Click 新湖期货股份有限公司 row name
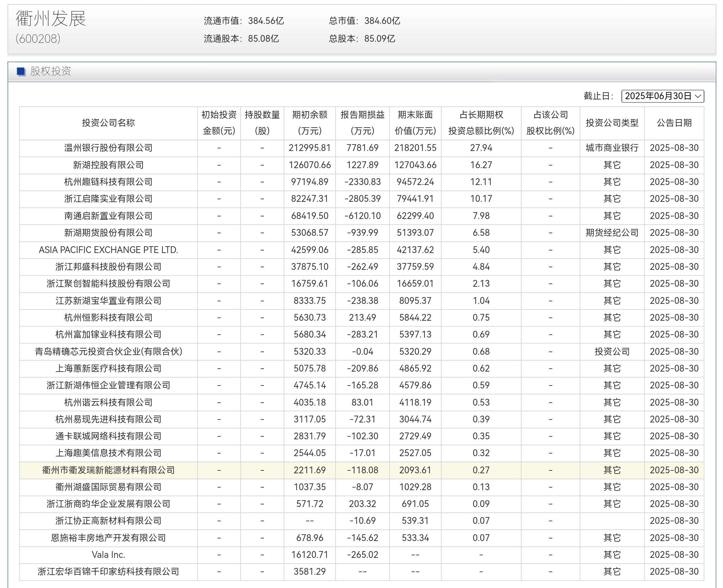The height and width of the screenshot is (588, 723). point(109,233)
